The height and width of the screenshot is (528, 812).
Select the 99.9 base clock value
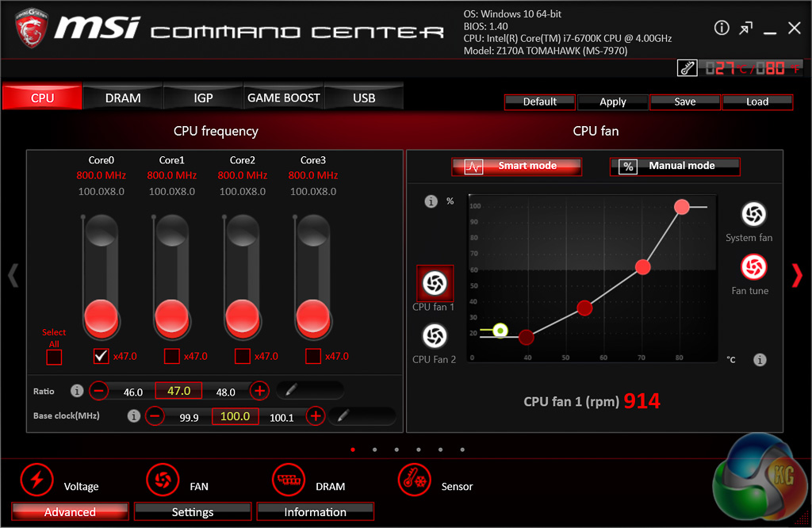(x=189, y=417)
